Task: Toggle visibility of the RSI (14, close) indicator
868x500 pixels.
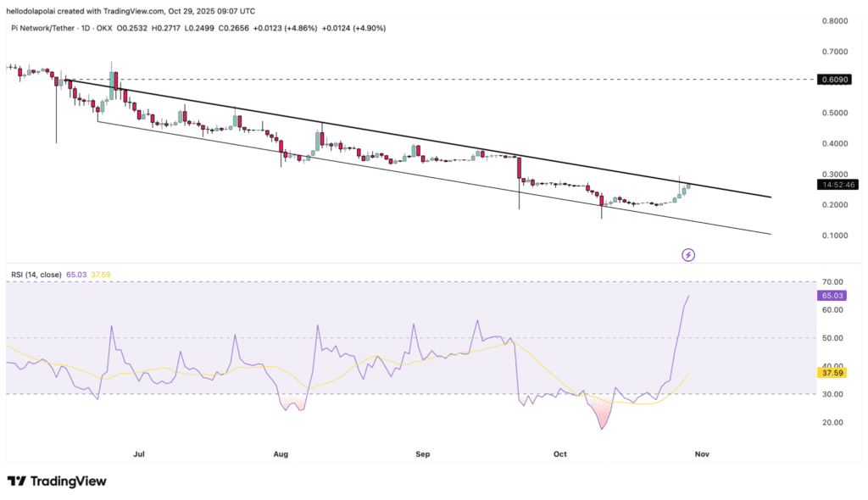Action: (x=38, y=275)
